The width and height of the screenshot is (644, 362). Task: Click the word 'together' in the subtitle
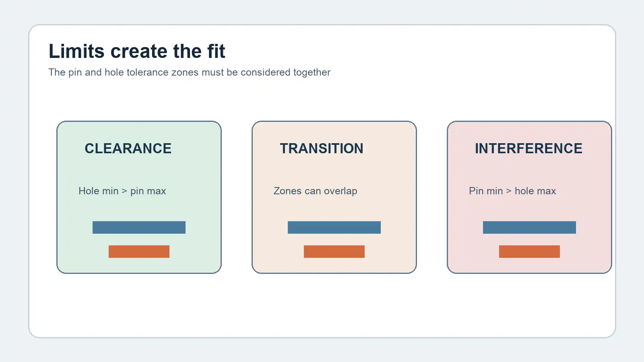click(x=312, y=72)
